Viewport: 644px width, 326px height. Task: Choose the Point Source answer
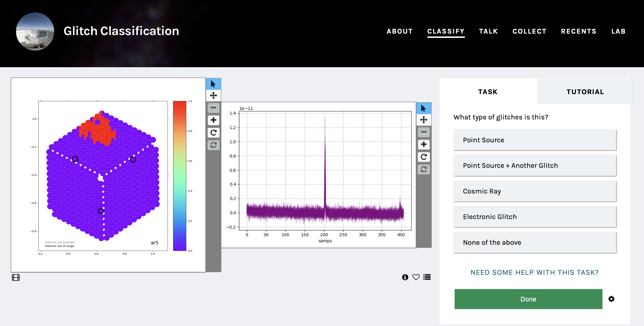coord(535,140)
